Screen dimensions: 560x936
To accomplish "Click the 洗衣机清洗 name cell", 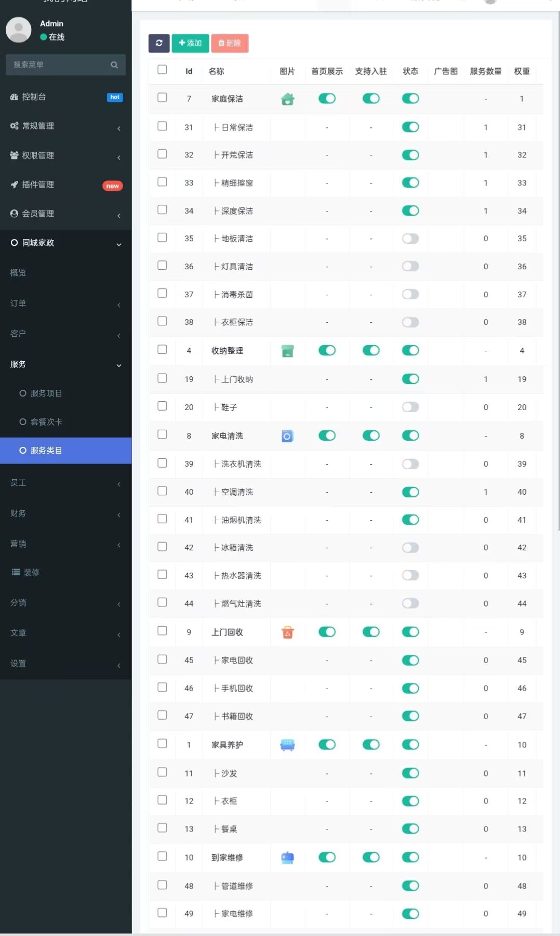I will coord(238,464).
